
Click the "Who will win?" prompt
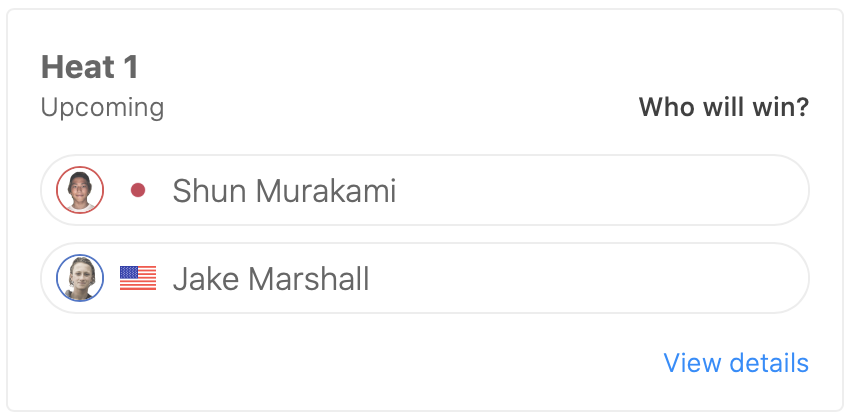[723, 107]
